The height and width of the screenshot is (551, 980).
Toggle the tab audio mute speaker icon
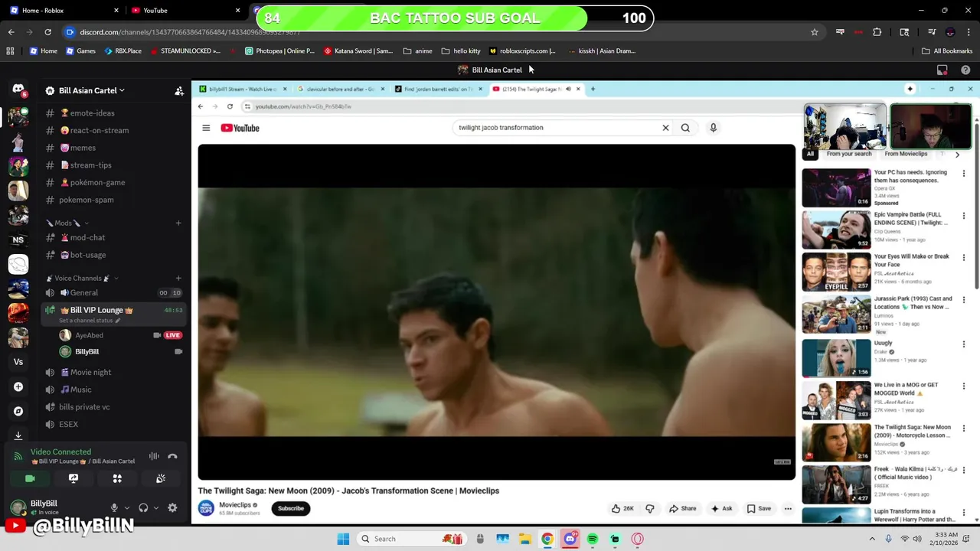pos(568,89)
